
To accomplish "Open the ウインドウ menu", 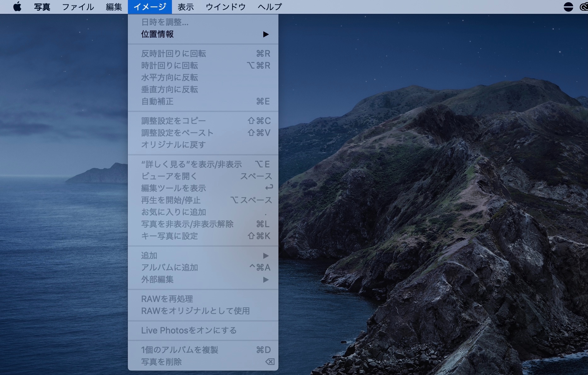I will pyautogui.click(x=225, y=7).
